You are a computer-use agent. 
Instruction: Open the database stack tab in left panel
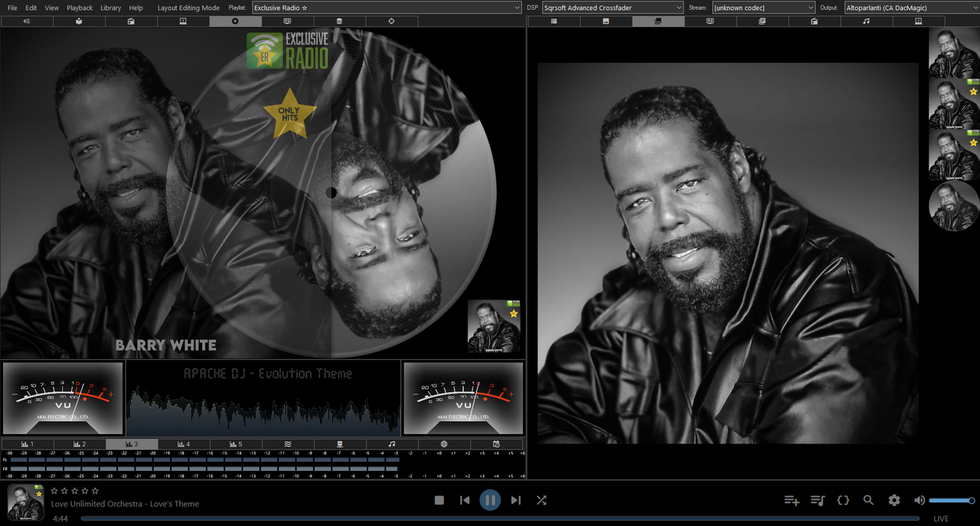[339, 21]
